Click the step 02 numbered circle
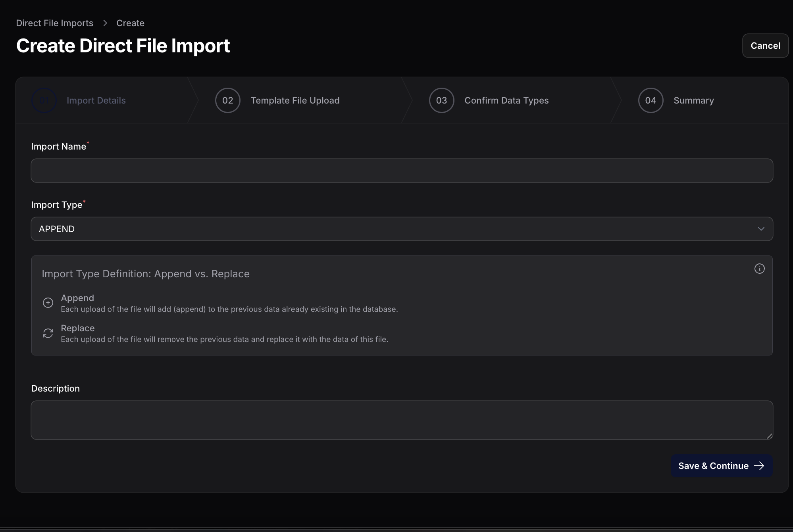Image resolution: width=793 pixels, height=532 pixels. pos(227,100)
